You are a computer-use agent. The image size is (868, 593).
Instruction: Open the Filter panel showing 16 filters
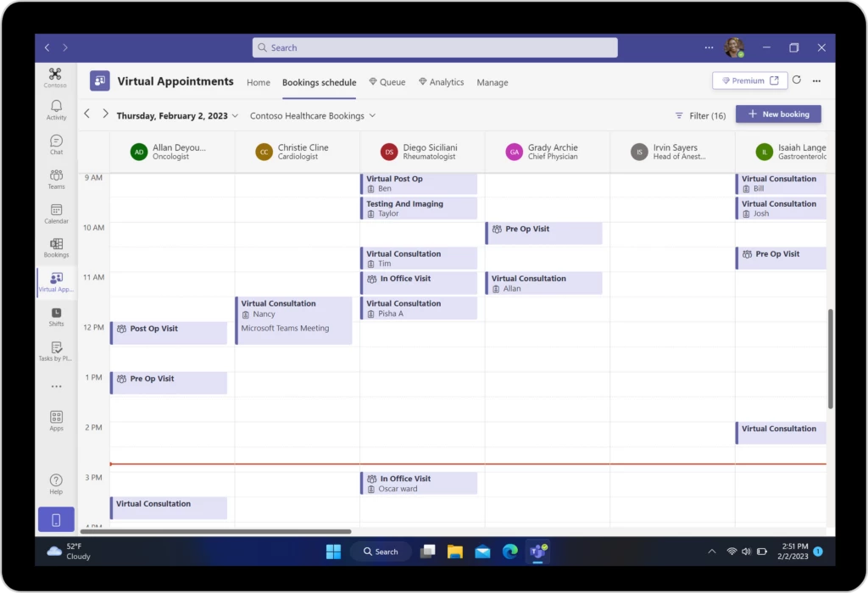click(700, 114)
